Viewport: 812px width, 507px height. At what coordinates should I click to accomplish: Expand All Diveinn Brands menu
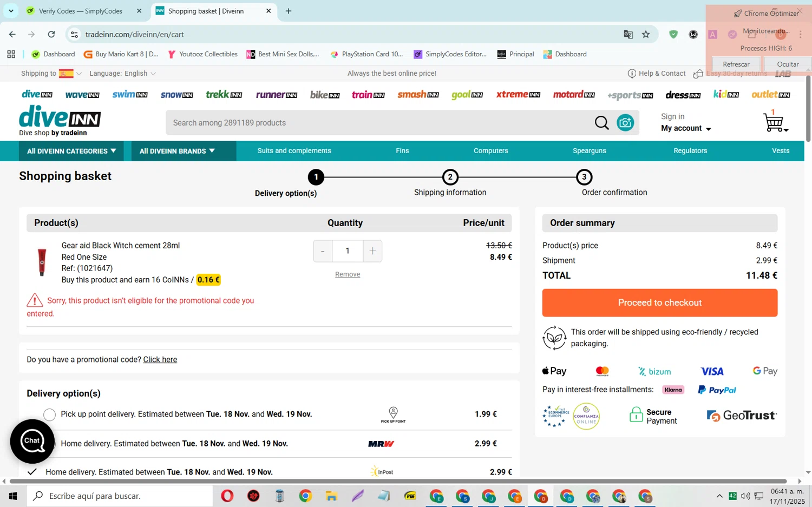[x=184, y=151]
